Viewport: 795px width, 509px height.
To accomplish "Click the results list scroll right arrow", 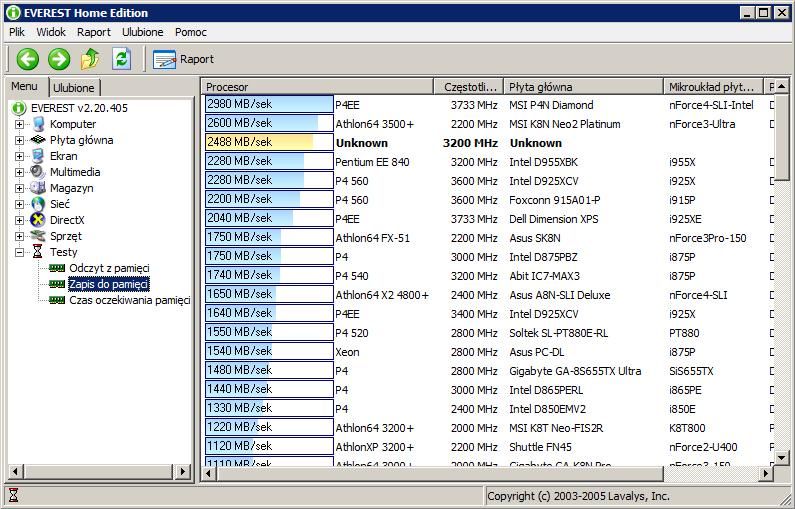I will 766,474.
